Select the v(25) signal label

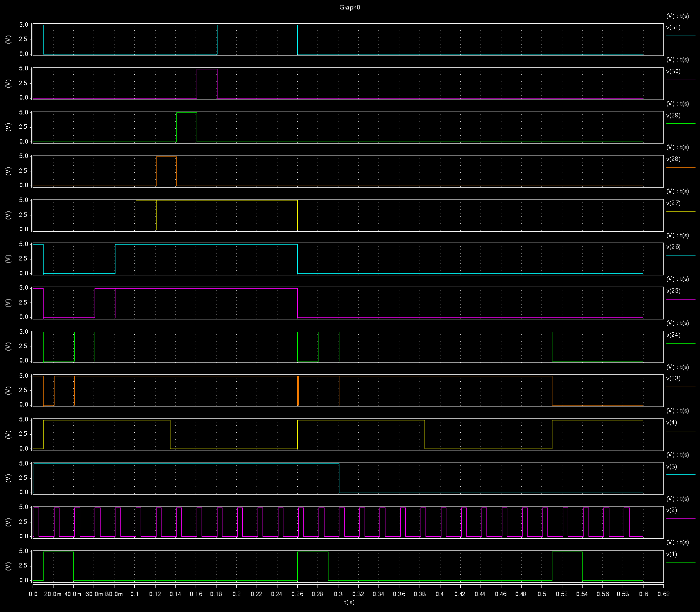tap(673, 291)
